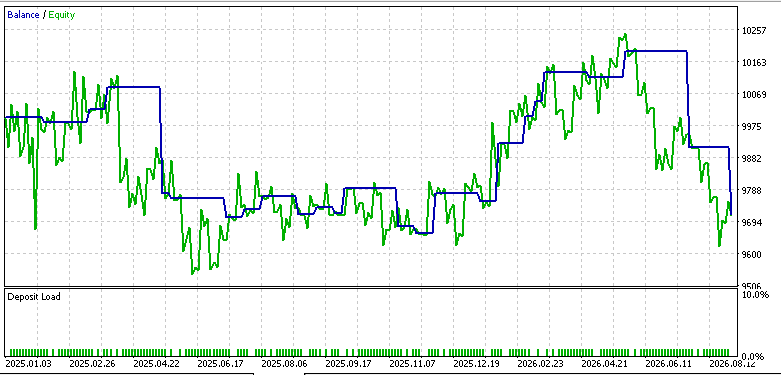Image resolution: width=781 pixels, height=375 pixels.
Task: Click the 2025.06.17 date label
Action: pos(220,364)
